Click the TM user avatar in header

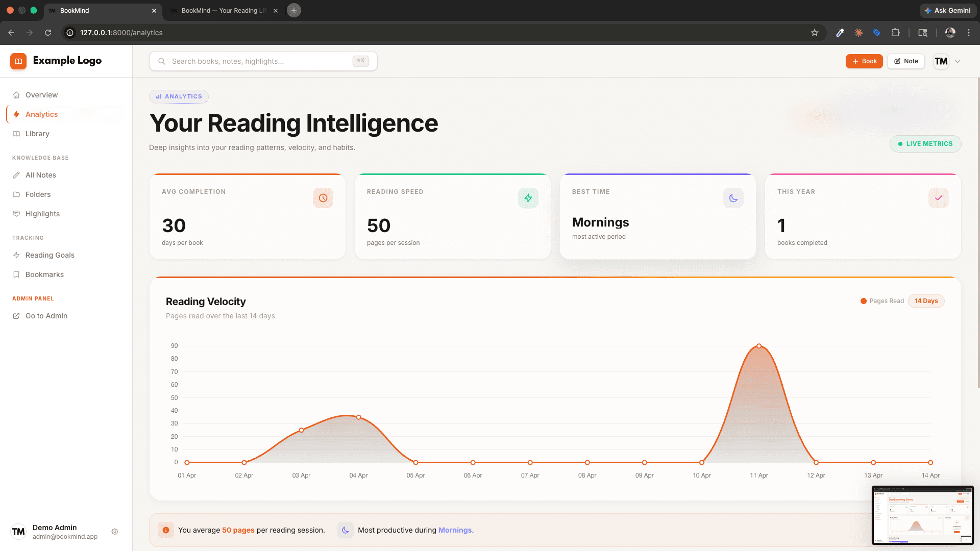coord(941,61)
